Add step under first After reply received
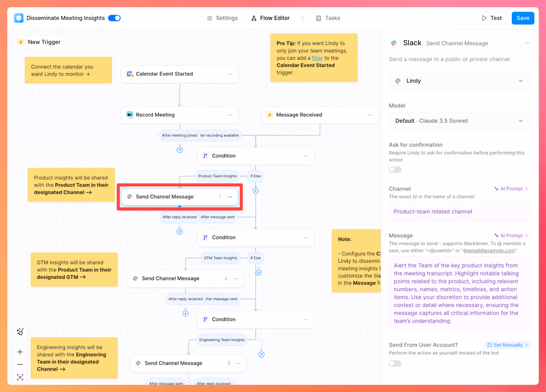 pos(179,232)
